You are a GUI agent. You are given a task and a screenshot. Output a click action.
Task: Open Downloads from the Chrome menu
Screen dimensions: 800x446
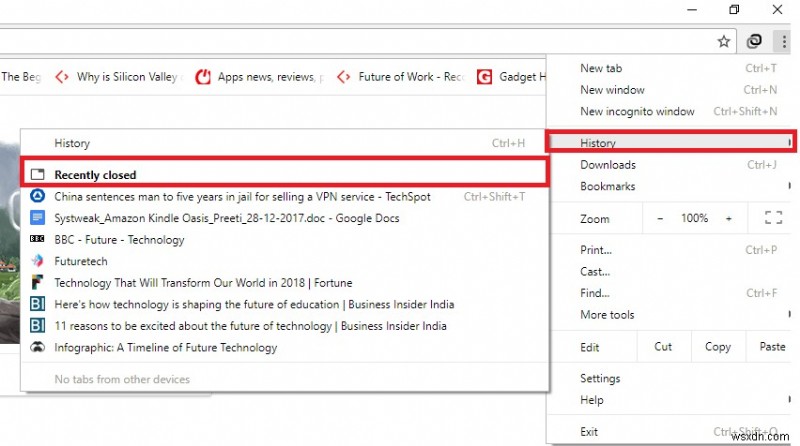click(x=670, y=165)
